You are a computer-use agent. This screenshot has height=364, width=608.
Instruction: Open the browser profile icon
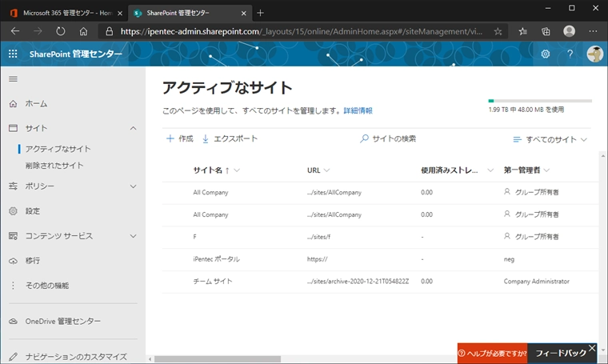(x=570, y=31)
